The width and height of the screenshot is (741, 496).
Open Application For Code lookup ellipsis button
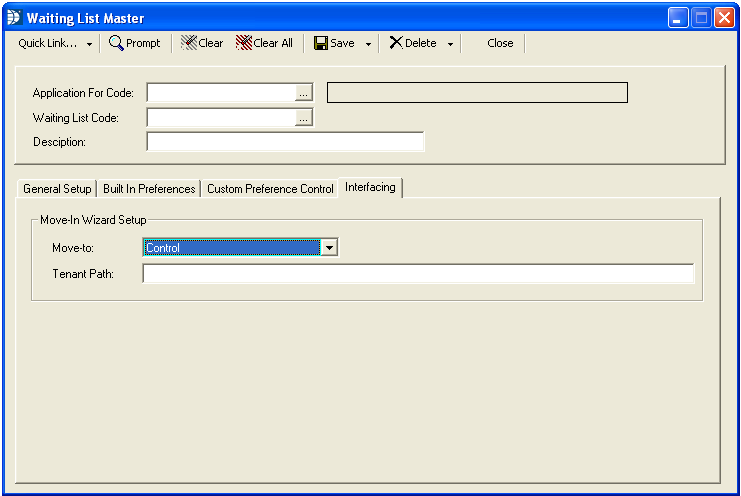304,93
